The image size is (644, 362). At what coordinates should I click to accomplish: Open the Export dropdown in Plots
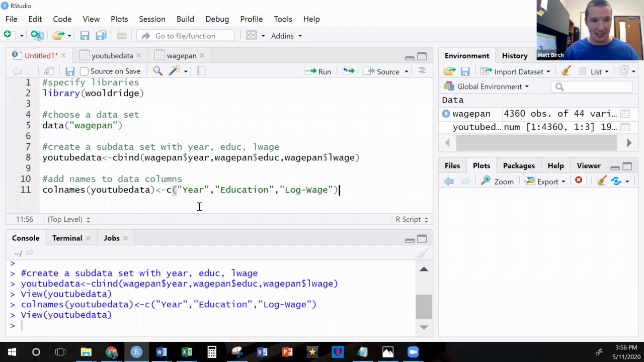tap(545, 182)
